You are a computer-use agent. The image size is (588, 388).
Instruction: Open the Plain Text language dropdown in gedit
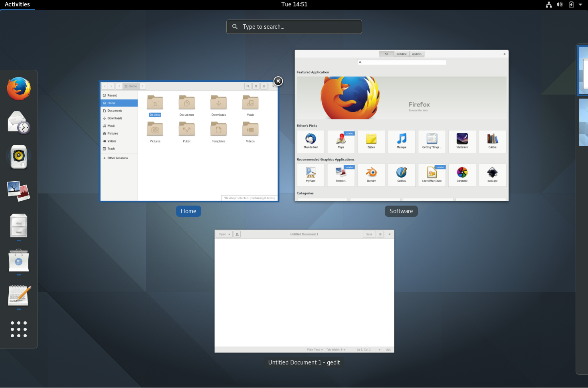(x=315, y=349)
